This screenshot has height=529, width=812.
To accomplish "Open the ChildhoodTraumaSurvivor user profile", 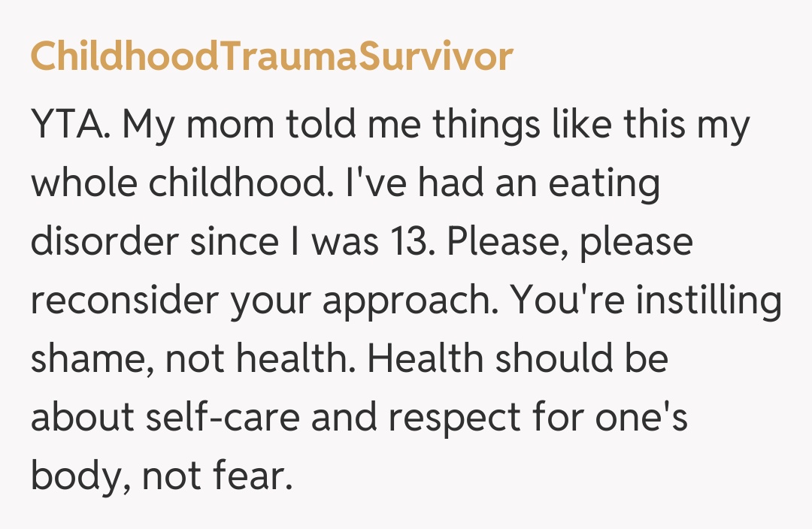I will click(x=271, y=57).
